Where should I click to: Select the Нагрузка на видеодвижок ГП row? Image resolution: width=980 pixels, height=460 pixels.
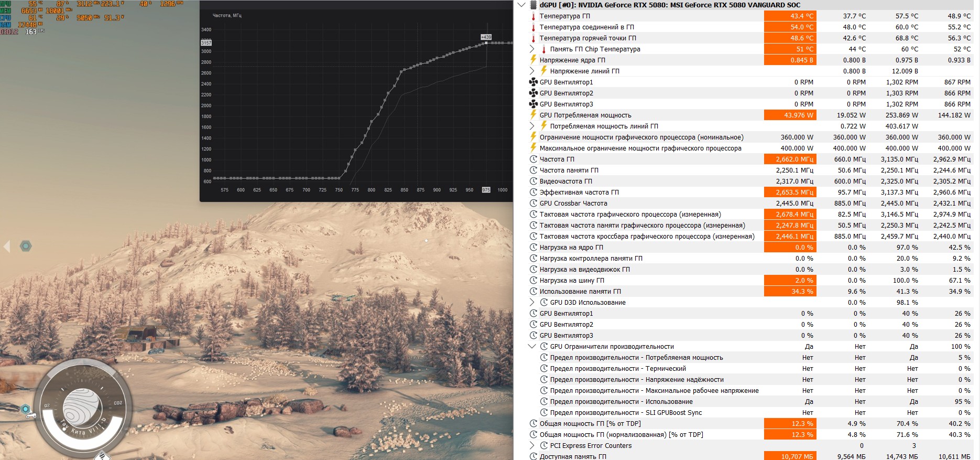pyautogui.click(x=750, y=270)
